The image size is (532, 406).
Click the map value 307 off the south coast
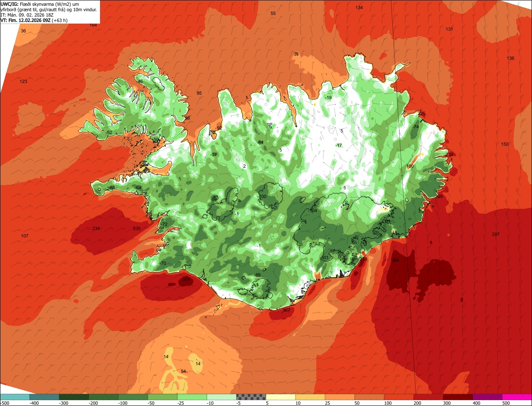tap(286, 311)
